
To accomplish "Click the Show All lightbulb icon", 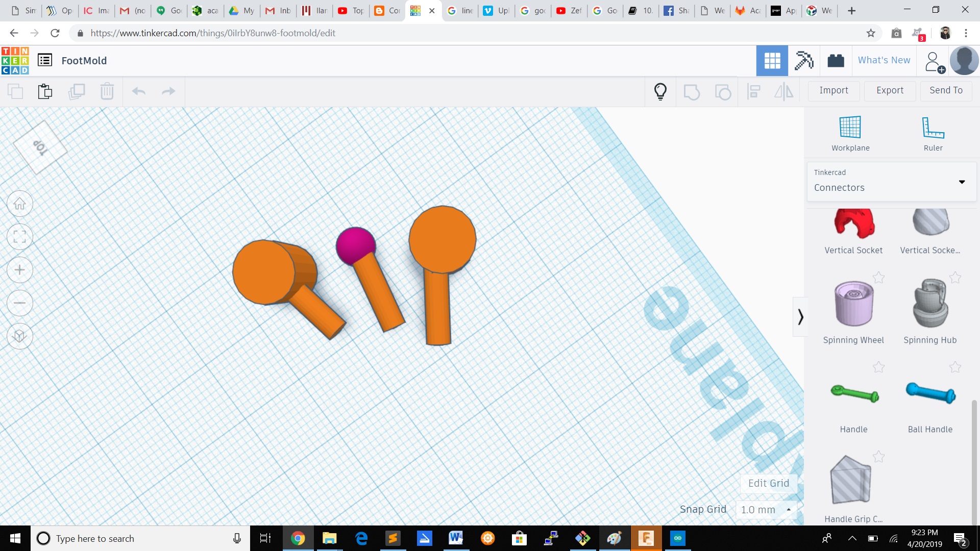I will click(x=660, y=91).
